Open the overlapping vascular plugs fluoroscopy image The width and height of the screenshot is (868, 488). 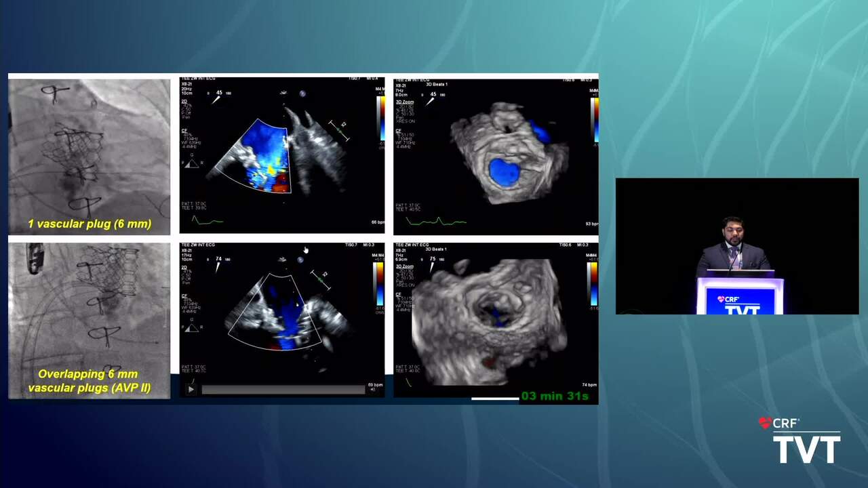pyautogui.click(x=90, y=320)
